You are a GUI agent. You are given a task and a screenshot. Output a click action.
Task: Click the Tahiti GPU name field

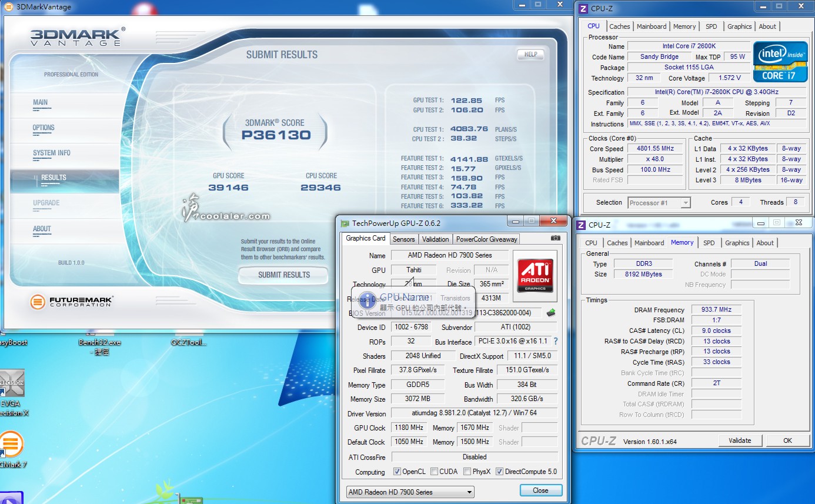pos(413,270)
